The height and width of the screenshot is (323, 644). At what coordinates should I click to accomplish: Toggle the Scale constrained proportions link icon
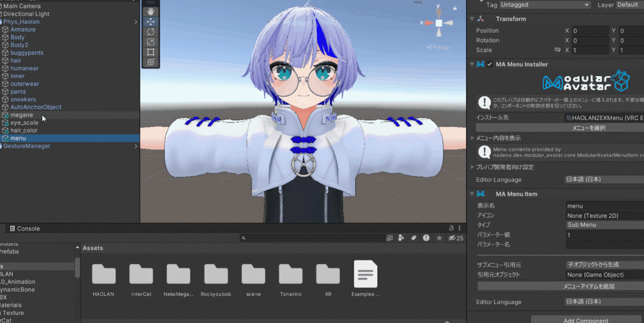pyautogui.click(x=557, y=50)
